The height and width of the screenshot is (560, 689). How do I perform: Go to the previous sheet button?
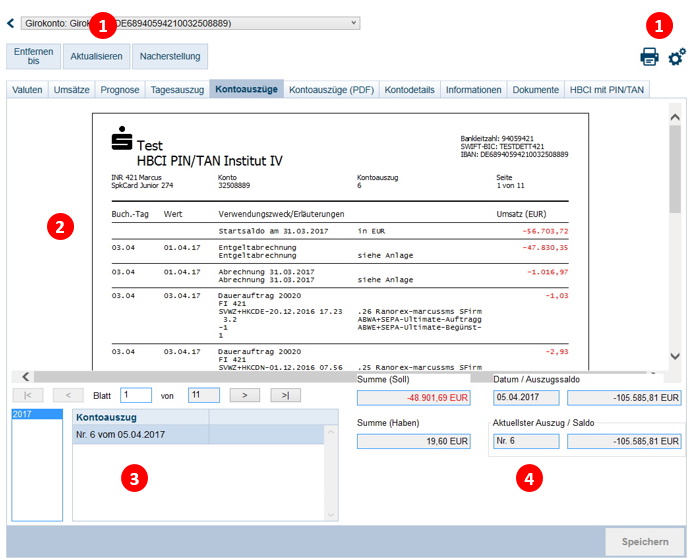click(x=68, y=395)
